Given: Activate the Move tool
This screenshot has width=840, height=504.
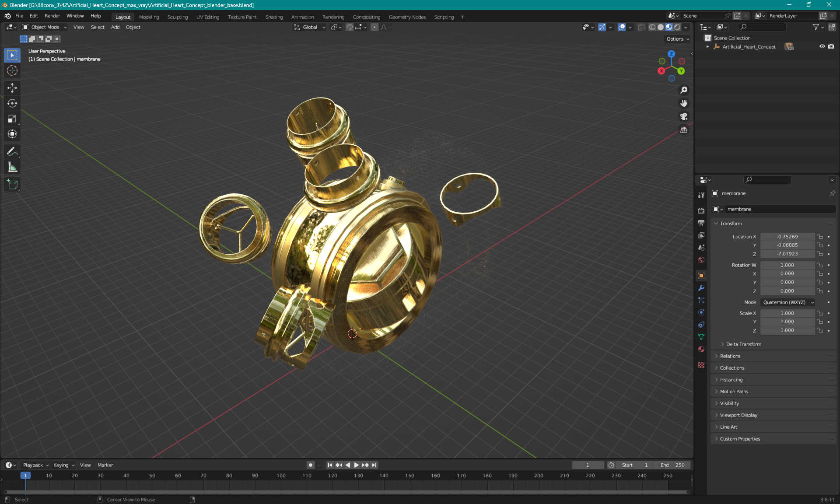Looking at the screenshot, I should pyautogui.click(x=12, y=88).
